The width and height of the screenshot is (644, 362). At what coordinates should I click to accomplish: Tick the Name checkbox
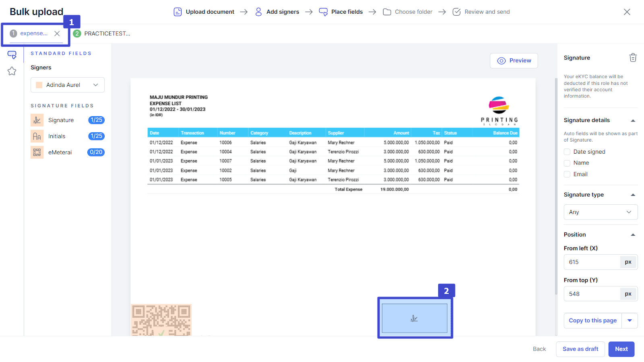(567, 163)
